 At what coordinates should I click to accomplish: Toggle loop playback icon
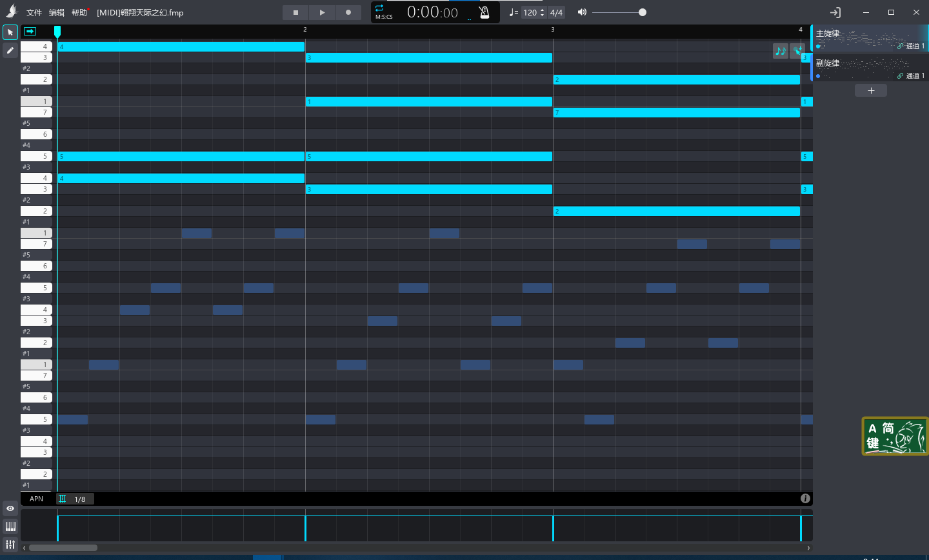(379, 8)
